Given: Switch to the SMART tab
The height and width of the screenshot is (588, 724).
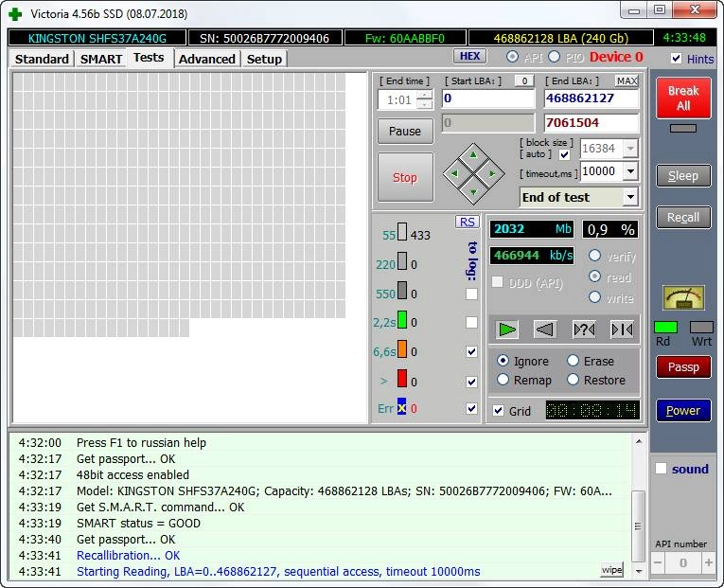Looking at the screenshot, I should click(x=101, y=59).
